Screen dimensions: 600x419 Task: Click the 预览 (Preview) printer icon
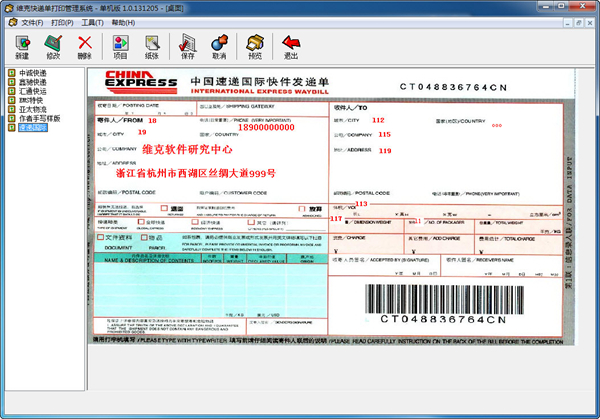coord(255,47)
